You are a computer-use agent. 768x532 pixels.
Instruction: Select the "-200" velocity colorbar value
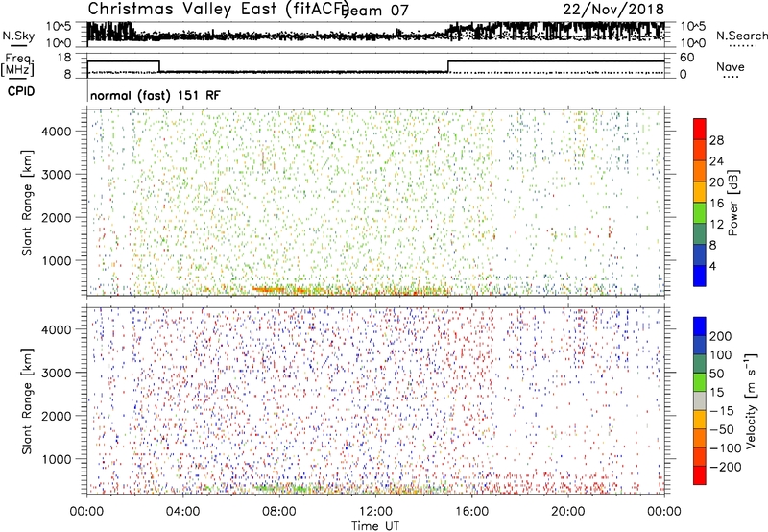coord(725,467)
